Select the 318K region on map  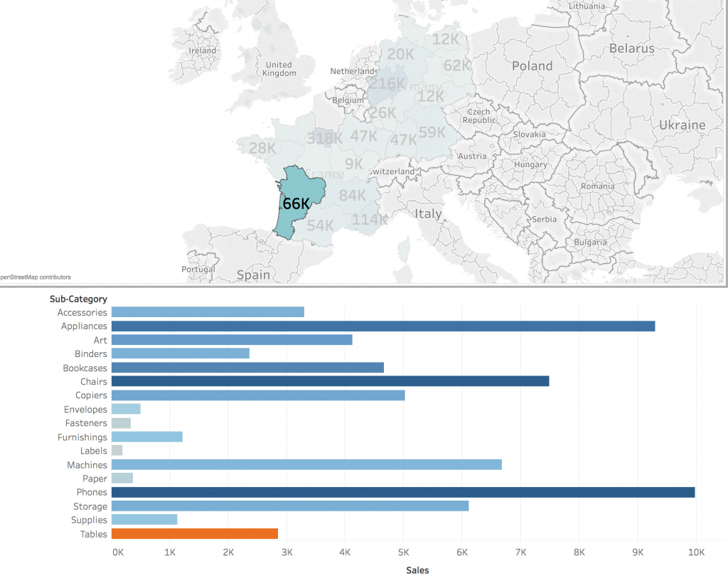(x=324, y=138)
